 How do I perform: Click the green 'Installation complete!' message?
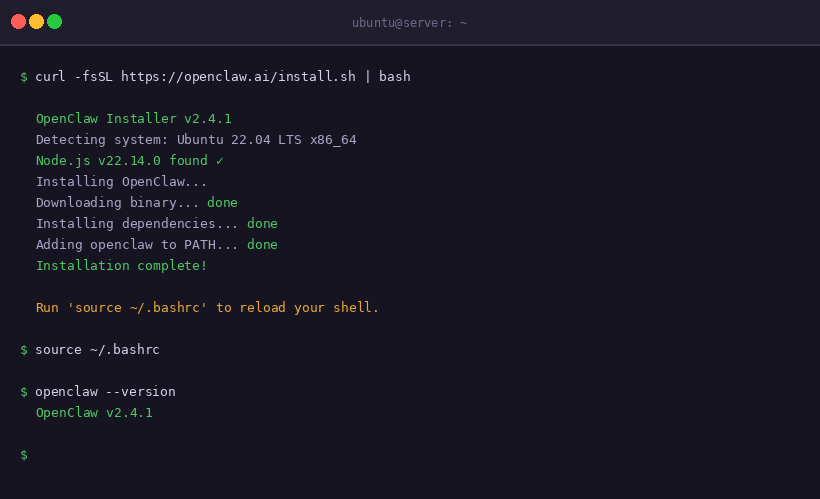pos(122,266)
